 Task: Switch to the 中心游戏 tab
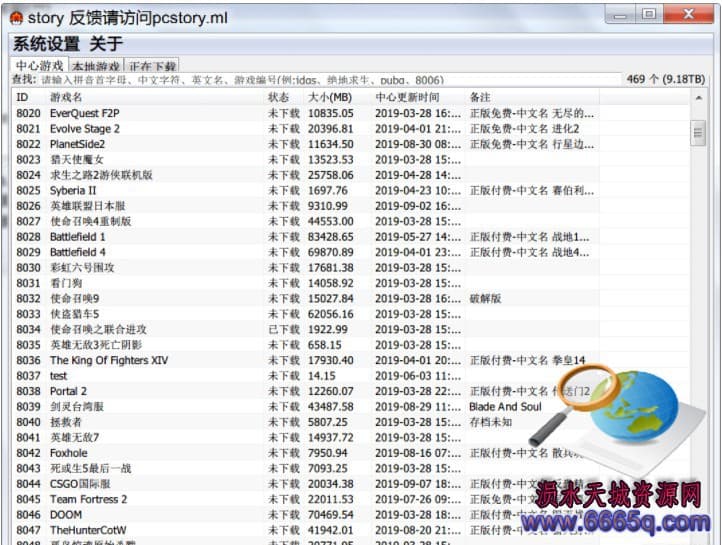point(39,65)
